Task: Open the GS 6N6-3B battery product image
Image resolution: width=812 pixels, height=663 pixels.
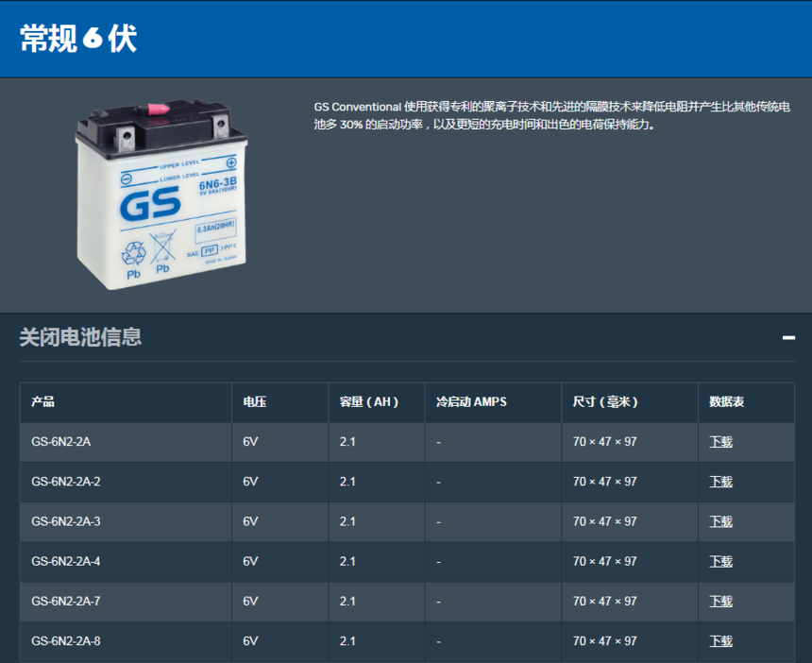Action: click(161, 195)
